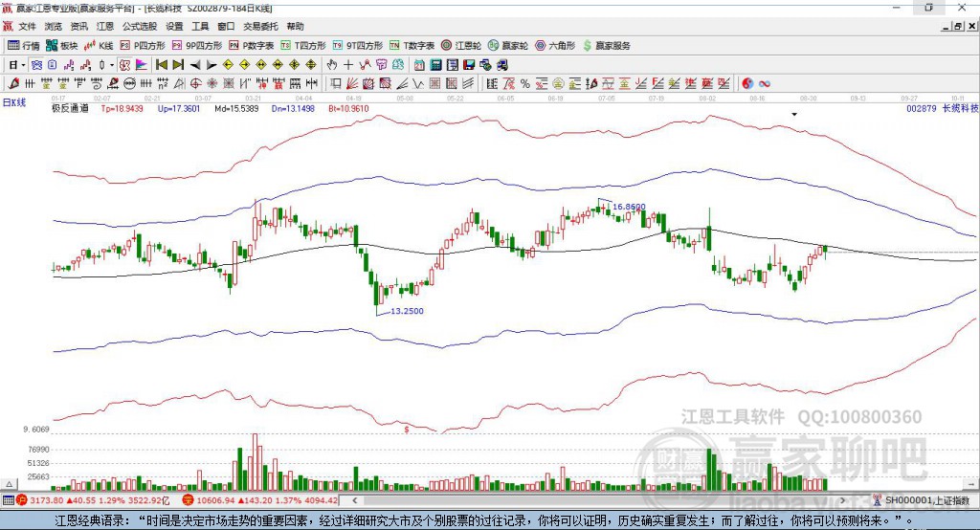Select the crosshair cursor tool

348,65
